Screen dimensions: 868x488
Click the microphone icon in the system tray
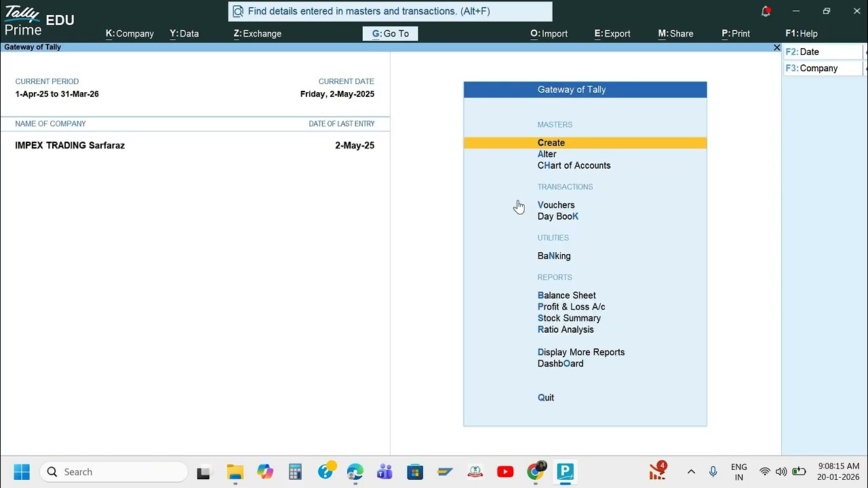(713, 472)
